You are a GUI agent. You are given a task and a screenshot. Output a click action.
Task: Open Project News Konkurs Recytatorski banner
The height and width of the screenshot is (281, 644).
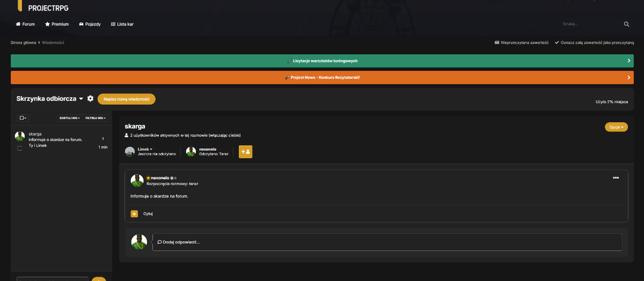coord(322,77)
